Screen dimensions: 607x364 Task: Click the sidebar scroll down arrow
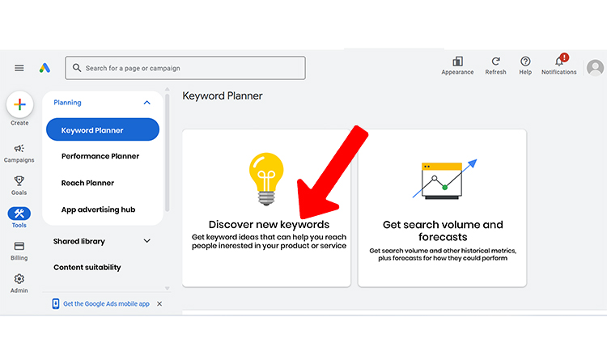(168, 288)
